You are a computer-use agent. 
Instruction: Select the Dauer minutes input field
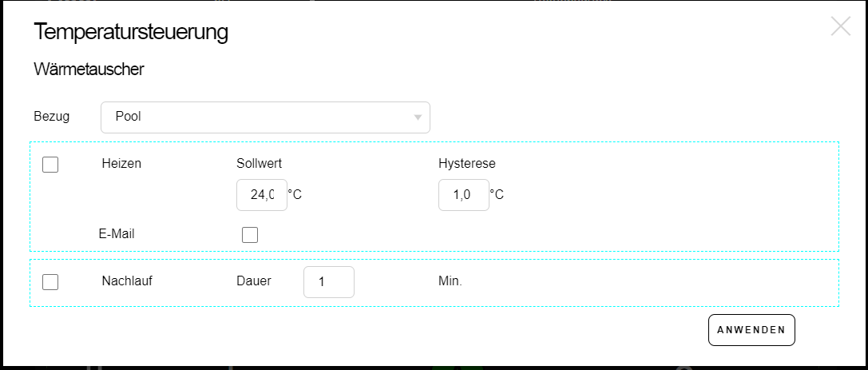[x=328, y=282]
